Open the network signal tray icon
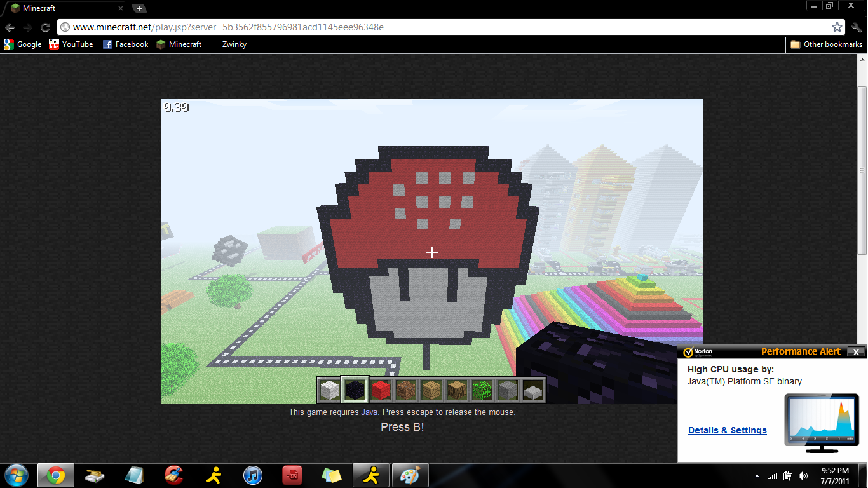Image resolution: width=868 pixels, height=488 pixels. point(773,476)
